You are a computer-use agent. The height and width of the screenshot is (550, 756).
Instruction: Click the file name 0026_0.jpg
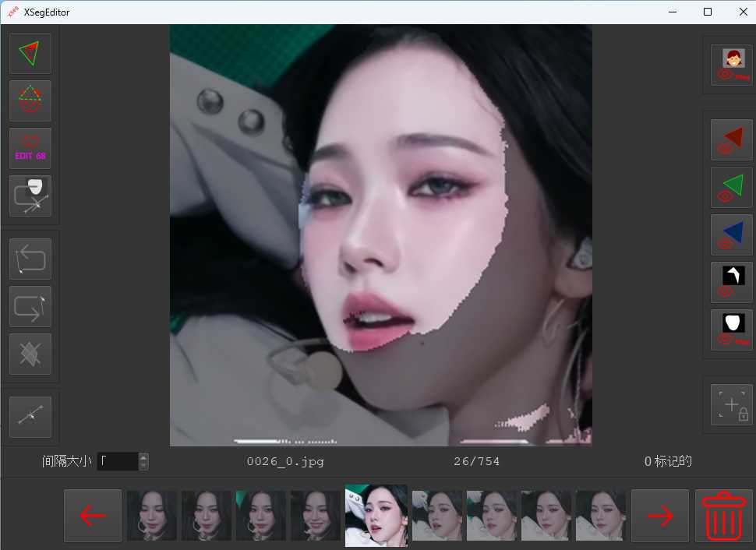tap(285, 461)
